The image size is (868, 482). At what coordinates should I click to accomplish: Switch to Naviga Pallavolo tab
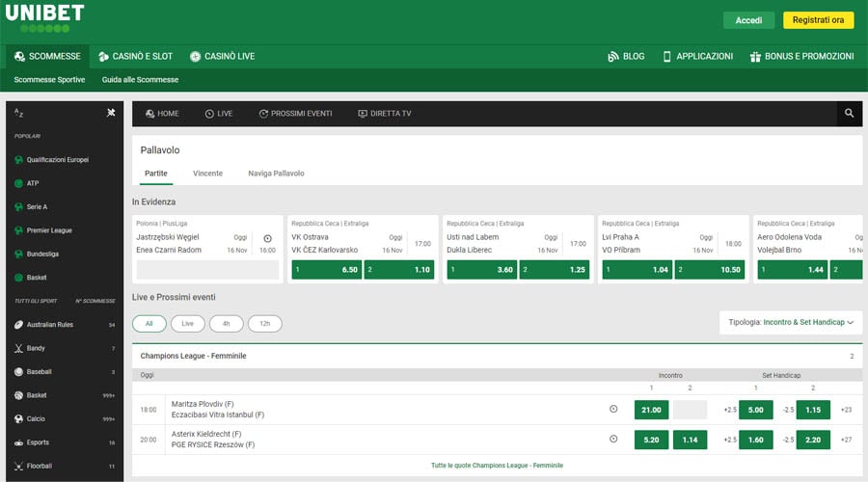(276, 174)
